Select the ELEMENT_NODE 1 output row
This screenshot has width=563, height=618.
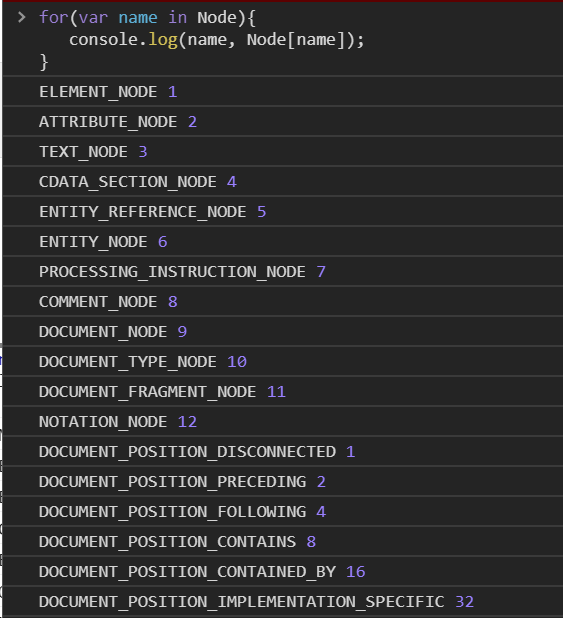[x=283, y=91]
